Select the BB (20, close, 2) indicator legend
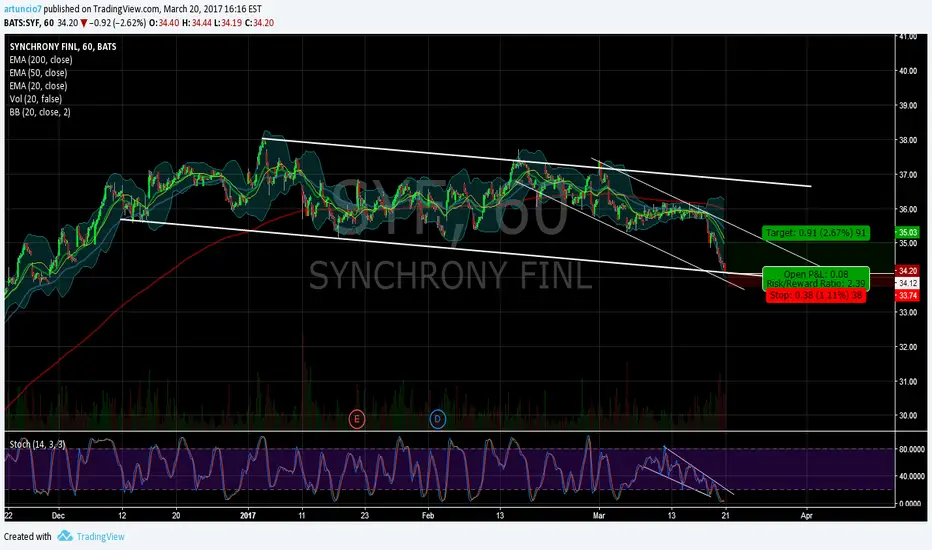The image size is (932, 550). pyautogui.click(x=40, y=112)
